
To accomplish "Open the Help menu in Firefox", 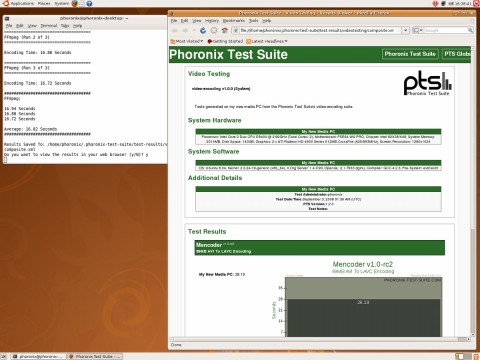I will pos(266,21).
